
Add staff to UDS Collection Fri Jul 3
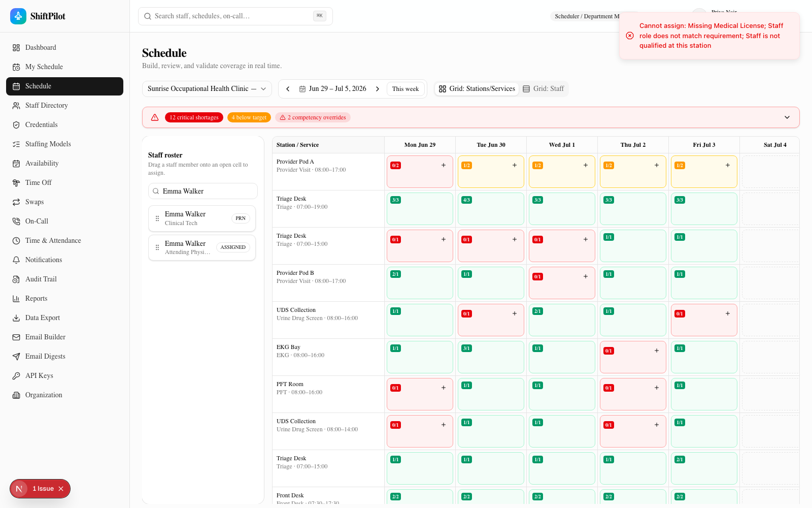pos(728,313)
